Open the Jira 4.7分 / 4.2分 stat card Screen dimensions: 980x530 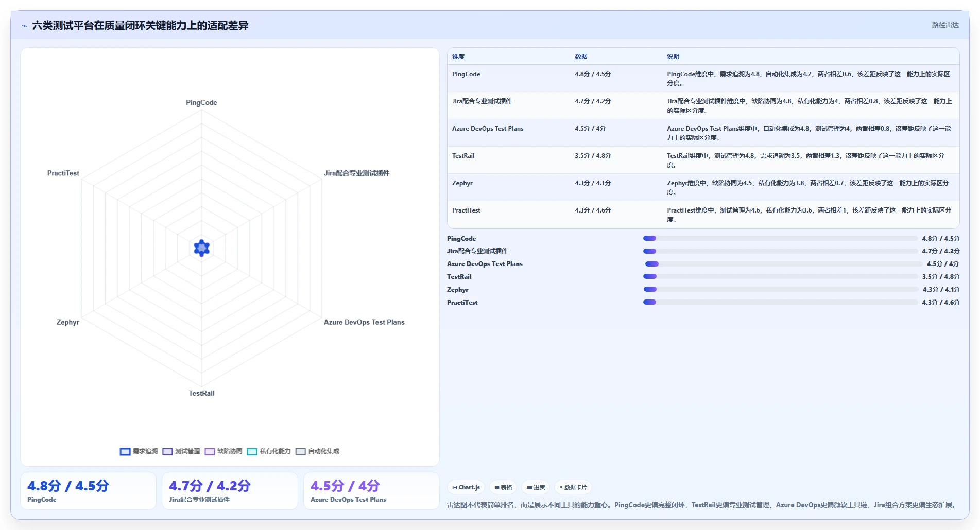(x=230, y=491)
